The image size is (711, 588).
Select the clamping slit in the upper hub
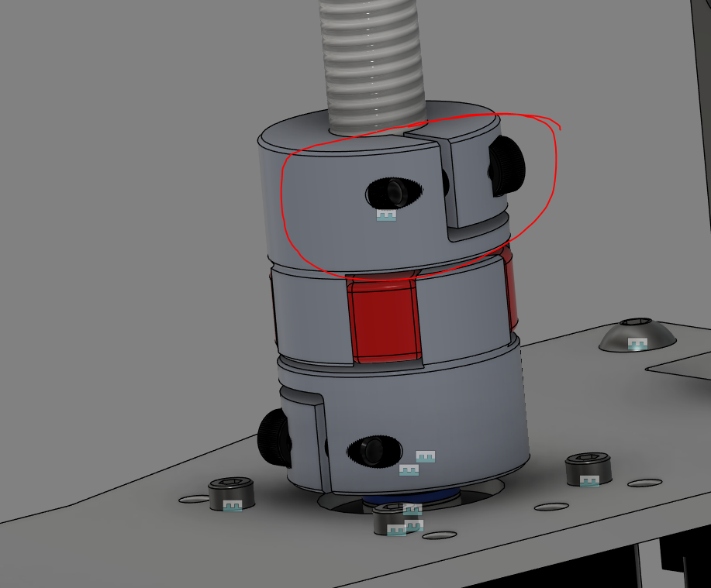[x=447, y=186]
